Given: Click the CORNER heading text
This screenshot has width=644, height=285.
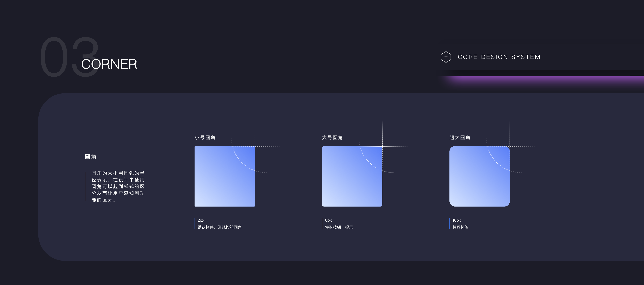Looking at the screenshot, I should coord(109,64).
